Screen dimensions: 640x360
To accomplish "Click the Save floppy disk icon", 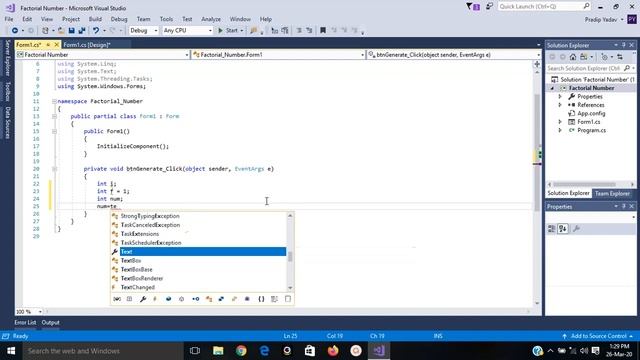I will (x=71, y=31).
